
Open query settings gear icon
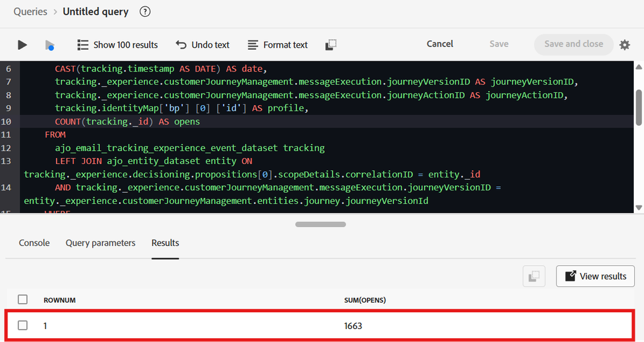pyautogui.click(x=625, y=45)
